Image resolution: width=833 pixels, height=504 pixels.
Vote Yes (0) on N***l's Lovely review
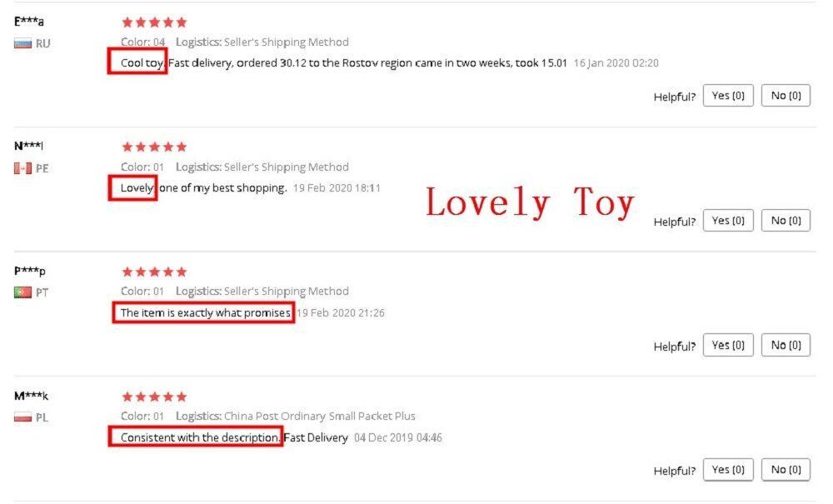(728, 221)
